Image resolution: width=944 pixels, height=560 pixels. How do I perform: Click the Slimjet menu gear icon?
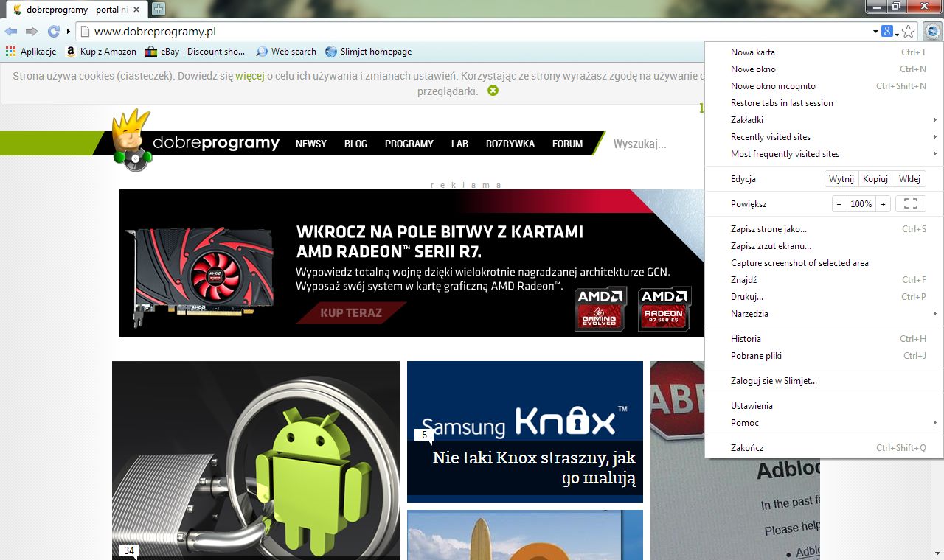tap(932, 32)
